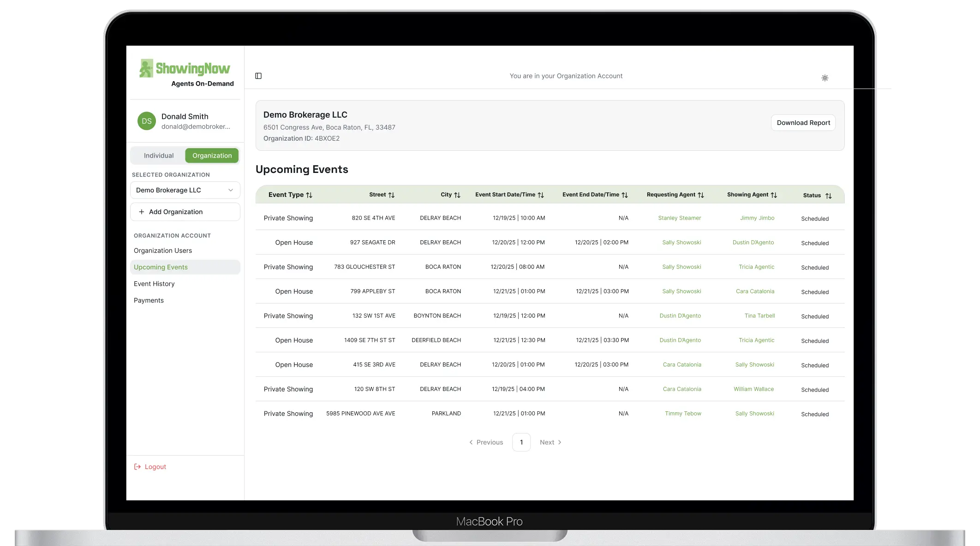Collapse the sidebar using the panel icon

pos(258,76)
